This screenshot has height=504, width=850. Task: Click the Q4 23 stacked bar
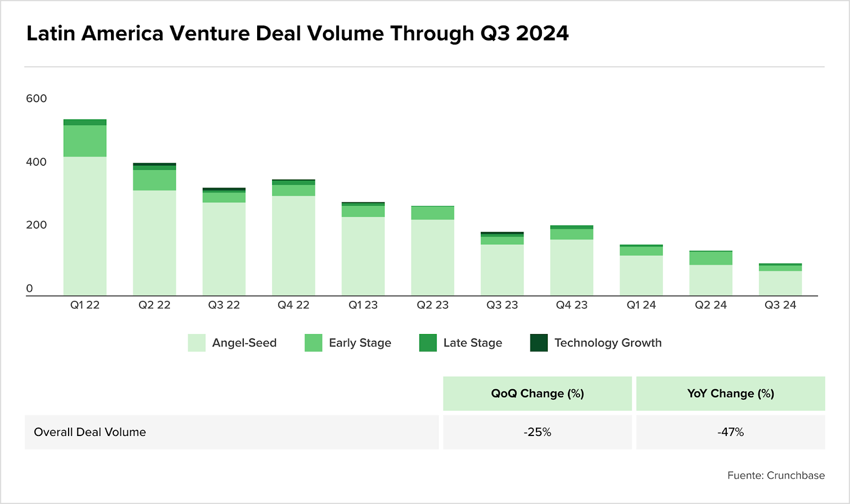point(572,263)
